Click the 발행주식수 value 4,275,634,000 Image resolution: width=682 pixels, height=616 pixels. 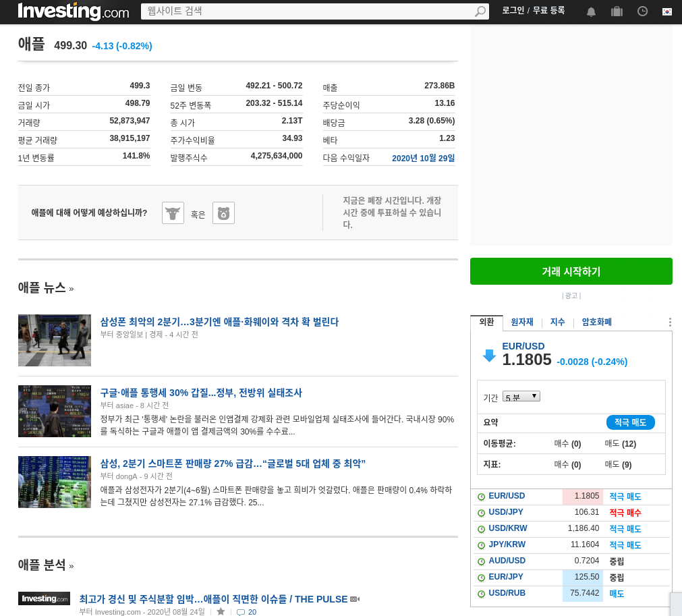tap(277, 156)
